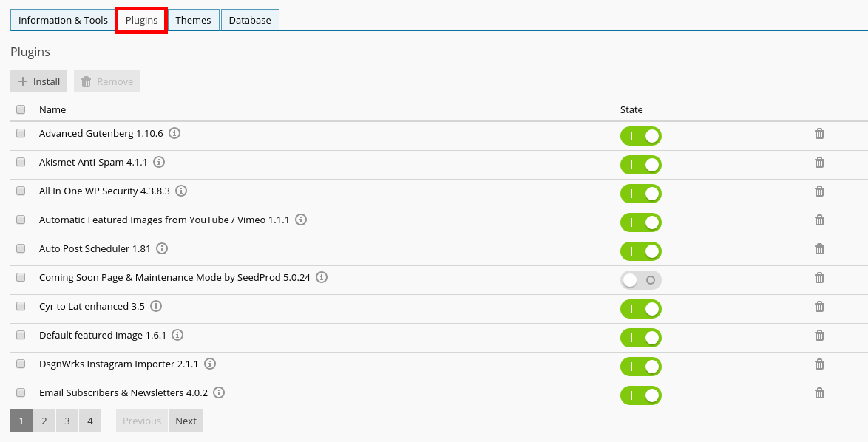The height and width of the screenshot is (442, 868).
Task: Click info icon next to Cyr to Lat enhanced
Action: [x=156, y=306]
